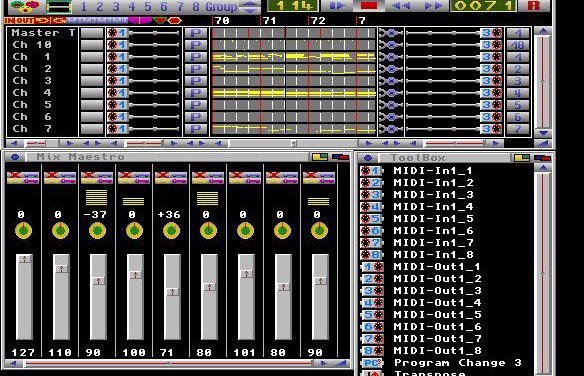Image resolution: width=584 pixels, height=376 pixels.
Task: Click the Mix Maestro window depth gadget
Action: pyautogui.click(x=340, y=157)
